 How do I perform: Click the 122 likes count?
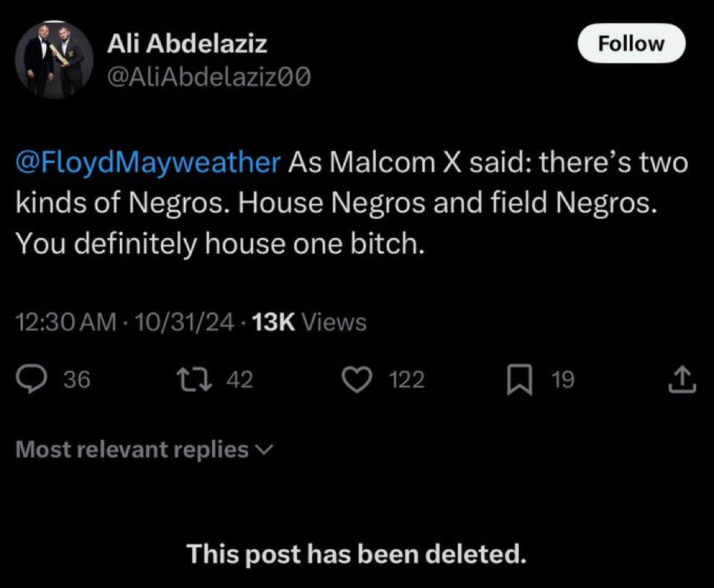point(407,380)
